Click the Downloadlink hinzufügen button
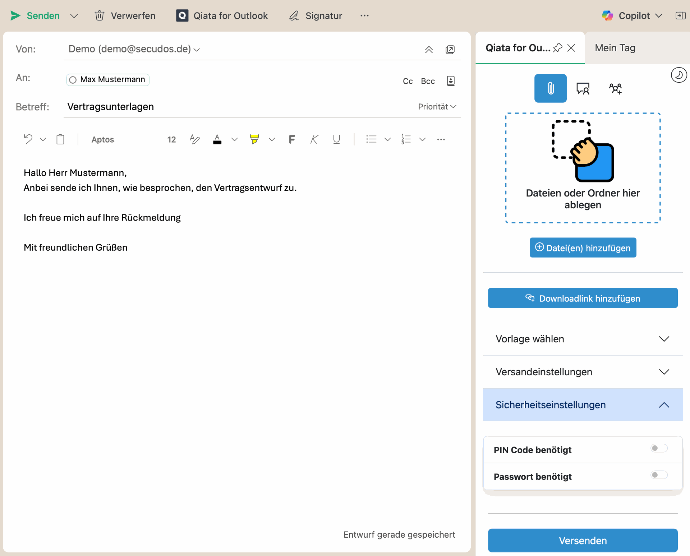The width and height of the screenshot is (690, 556). [x=582, y=298]
